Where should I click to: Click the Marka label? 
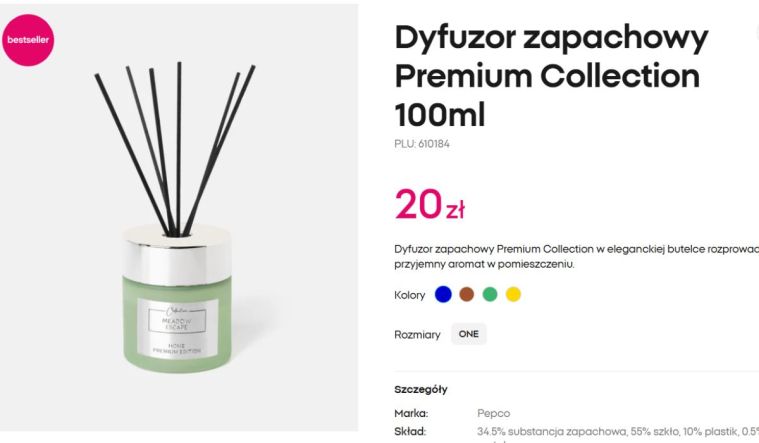tap(411, 413)
